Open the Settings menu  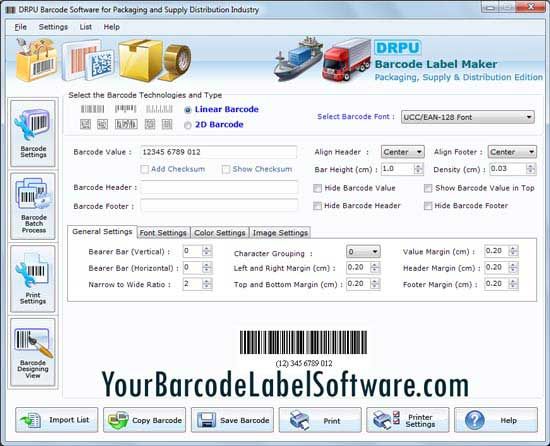click(53, 27)
